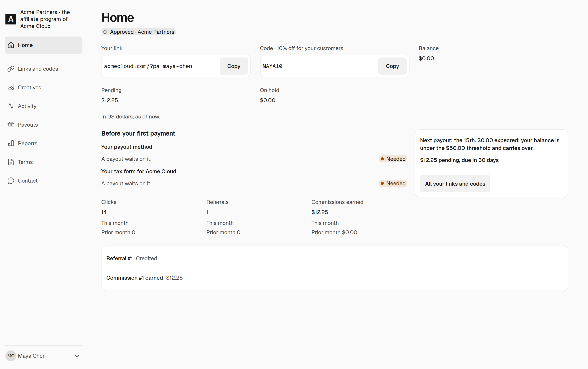The height and width of the screenshot is (369, 588).
Task: Copy the affiliate link
Action: (234, 66)
